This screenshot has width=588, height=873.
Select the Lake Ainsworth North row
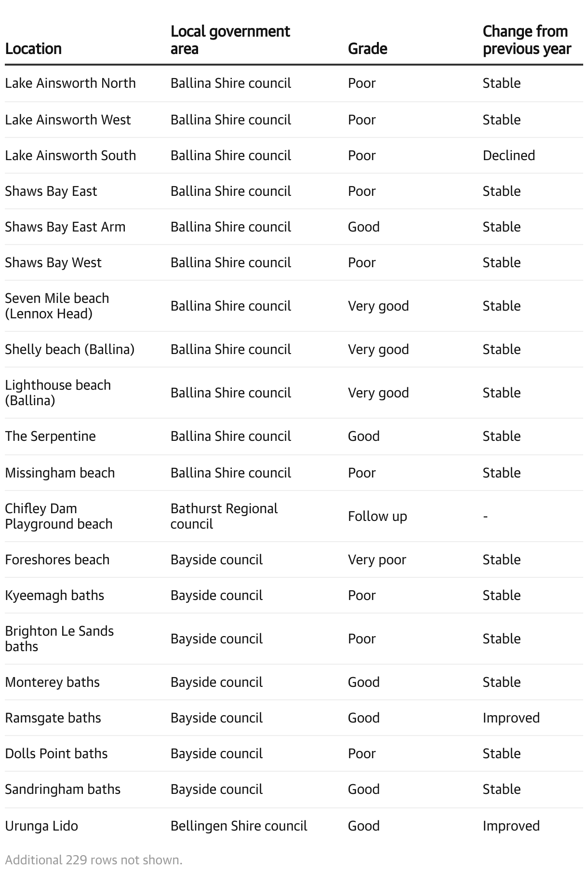pos(70,83)
